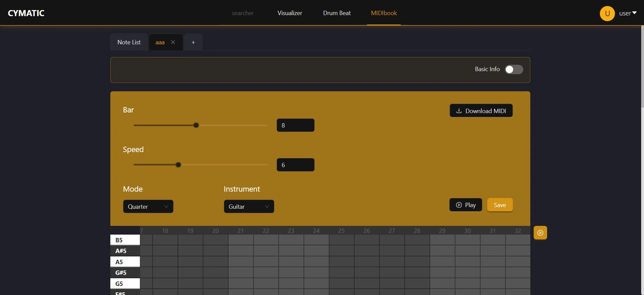Save the current MIDI notes

[x=500, y=205]
